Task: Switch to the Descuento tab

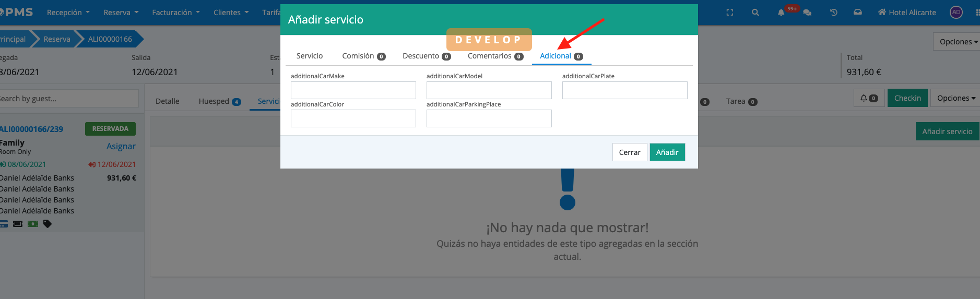Action: [427, 56]
